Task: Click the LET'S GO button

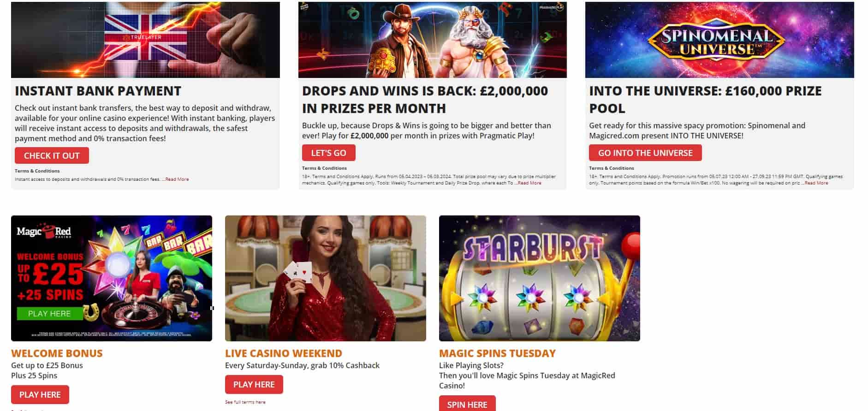Action: pyautogui.click(x=328, y=153)
